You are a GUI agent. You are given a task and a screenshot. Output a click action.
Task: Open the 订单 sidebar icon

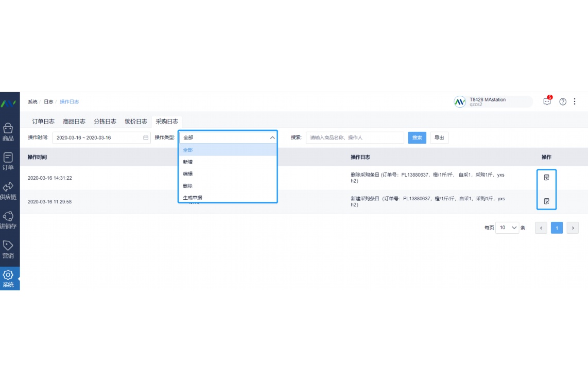pyautogui.click(x=8, y=161)
